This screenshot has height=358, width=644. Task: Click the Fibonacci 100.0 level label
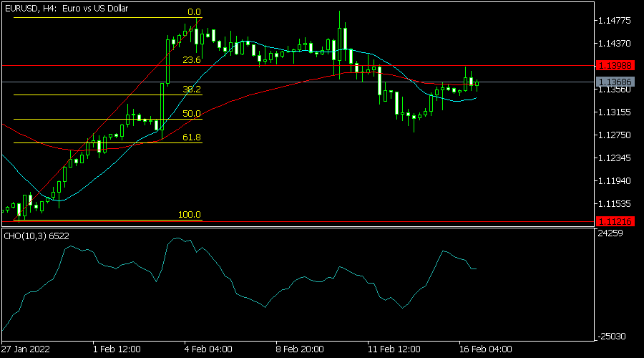tap(190, 215)
